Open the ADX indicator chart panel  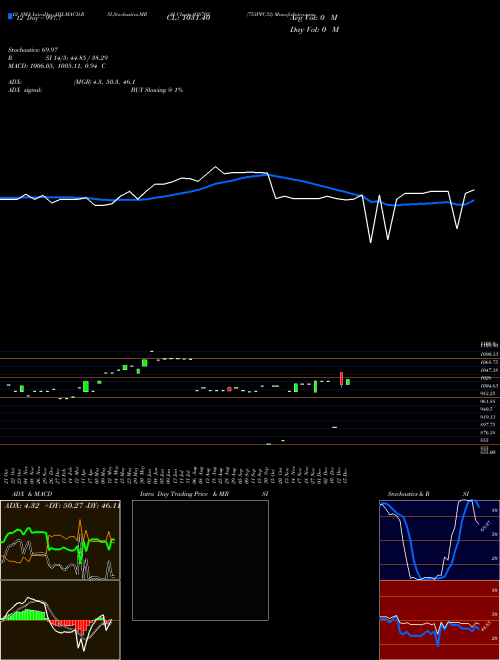(x=60, y=540)
